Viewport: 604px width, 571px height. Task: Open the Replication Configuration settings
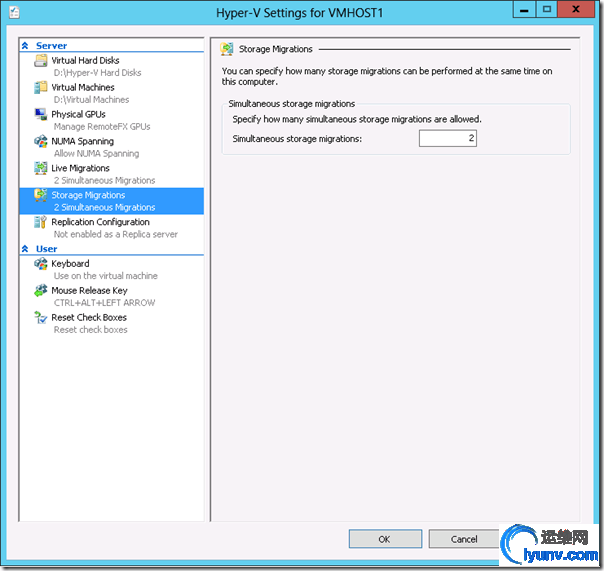pos(112,228)
